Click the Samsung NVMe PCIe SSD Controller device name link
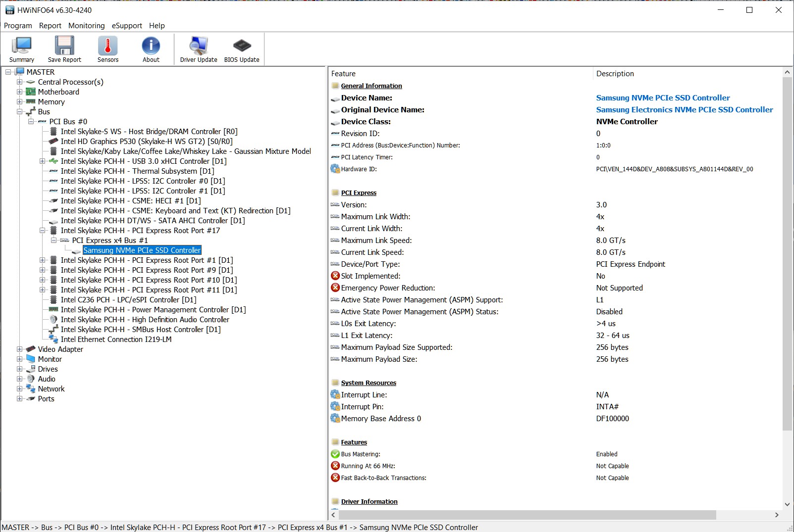Image resolution: width=794 pixels, height=532 pixels. (663, 98)
